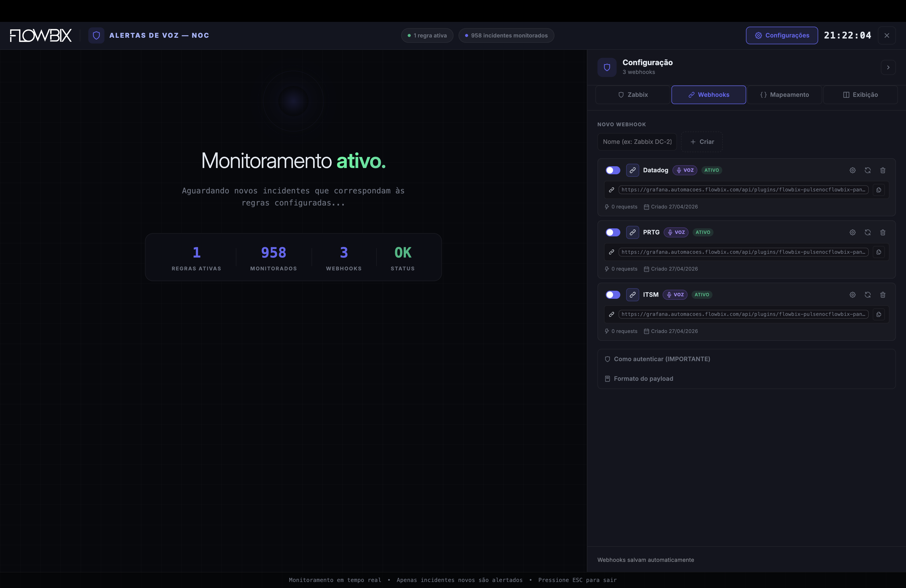Open settings gear for ITSM webhook

pos(852,295)
